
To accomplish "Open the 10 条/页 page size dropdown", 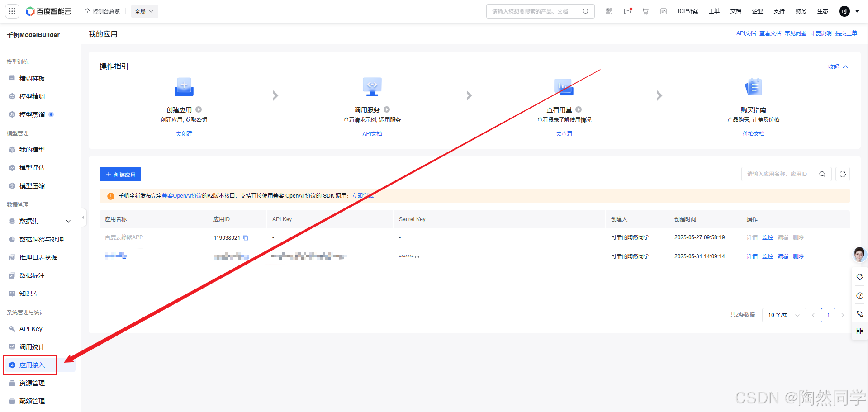I will (784, 315).
